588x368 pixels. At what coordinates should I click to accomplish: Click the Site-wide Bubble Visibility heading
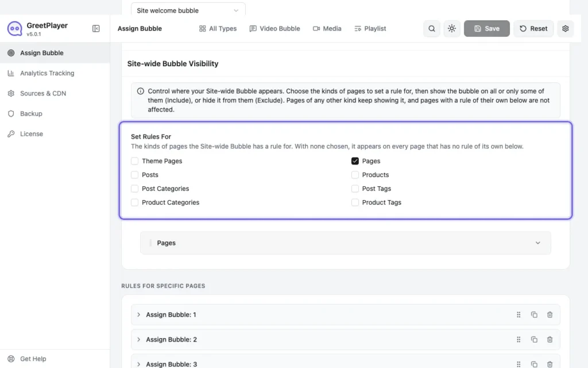tap(173, 64)
